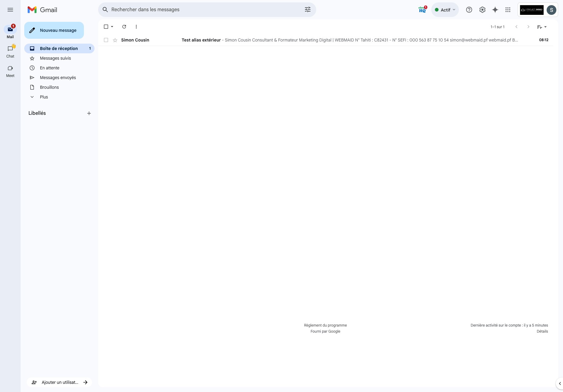Open the cloudHQ extension icon
Image resolution: width=563 pixels, height=392 pixels.
click(422, 9)
